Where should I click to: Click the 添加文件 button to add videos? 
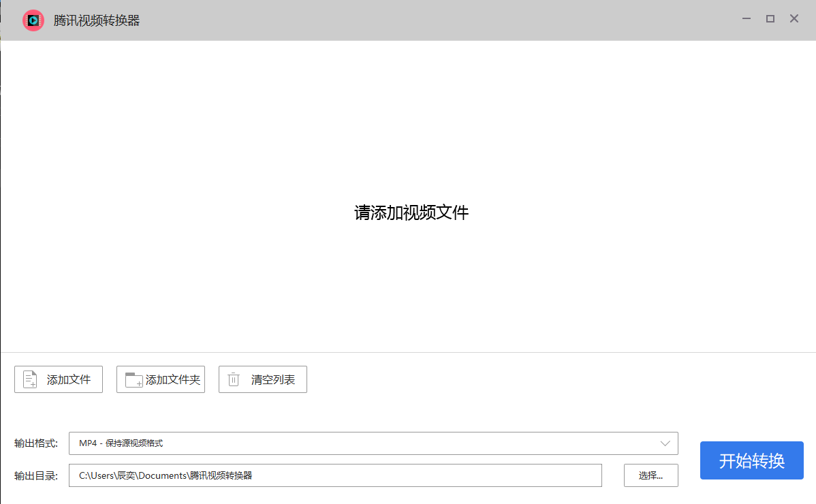tap(58, 379)
